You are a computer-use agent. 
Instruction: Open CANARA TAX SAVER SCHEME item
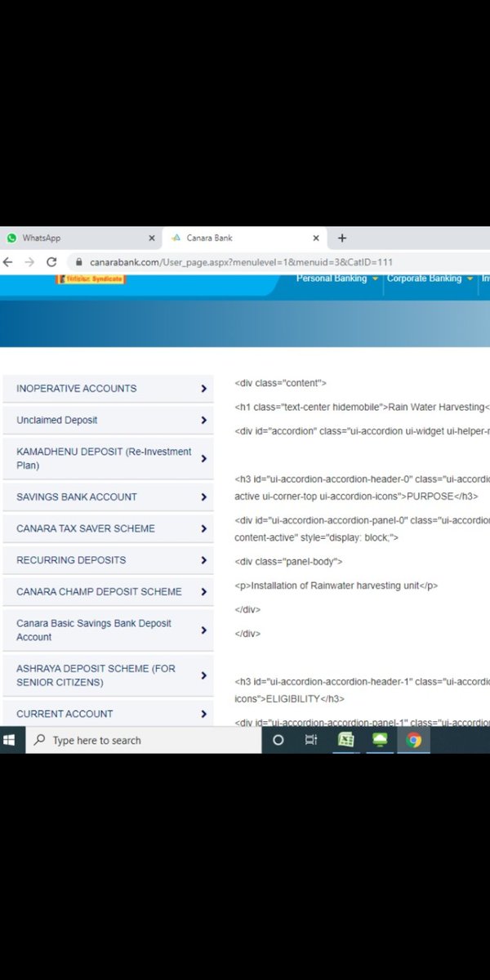coord(108,528)
